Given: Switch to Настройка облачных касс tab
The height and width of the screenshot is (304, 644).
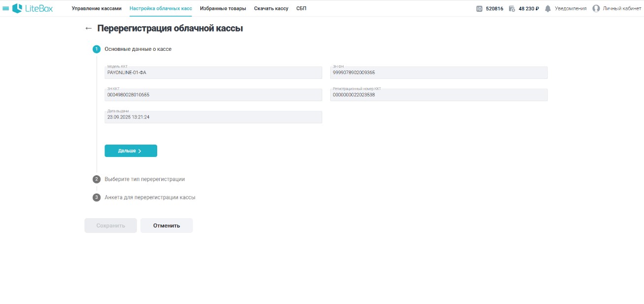Looking at the screenshot, I should [161, 8].
